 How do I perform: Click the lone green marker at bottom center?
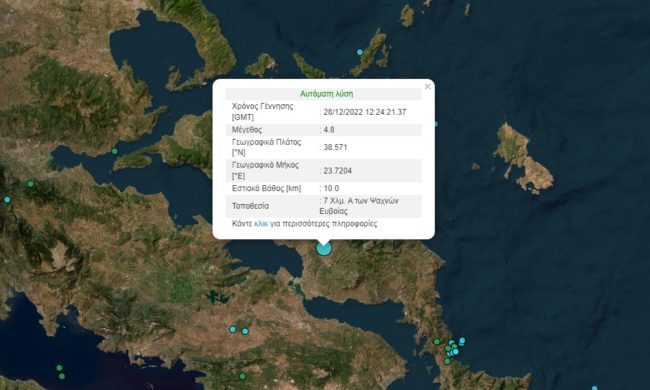point(243,376)
